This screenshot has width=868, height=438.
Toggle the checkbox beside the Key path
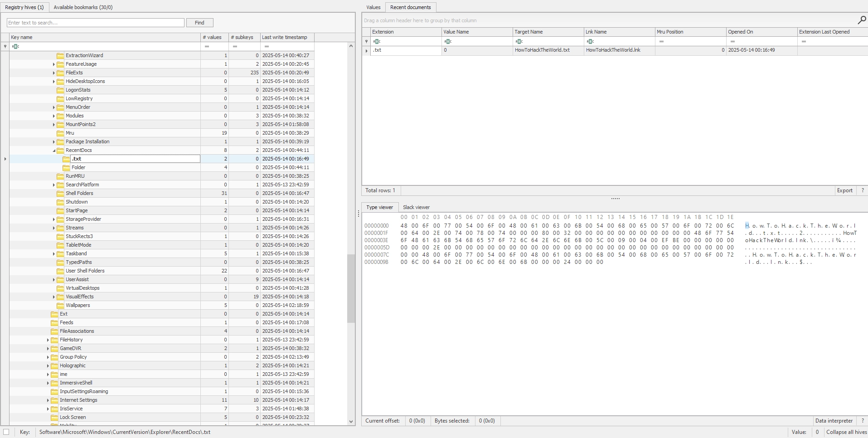pos(6,432)
